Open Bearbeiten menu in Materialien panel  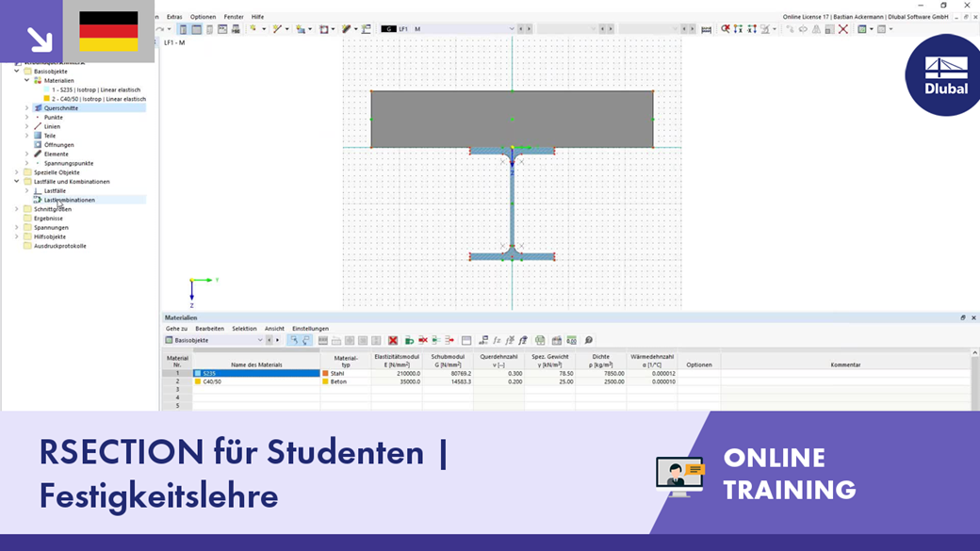(209, 329)
